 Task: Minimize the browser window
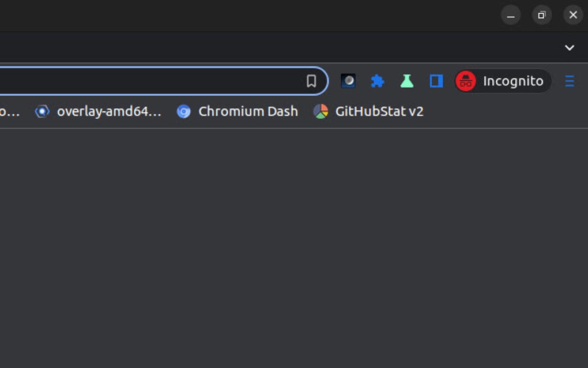click(x=511, y=16)
